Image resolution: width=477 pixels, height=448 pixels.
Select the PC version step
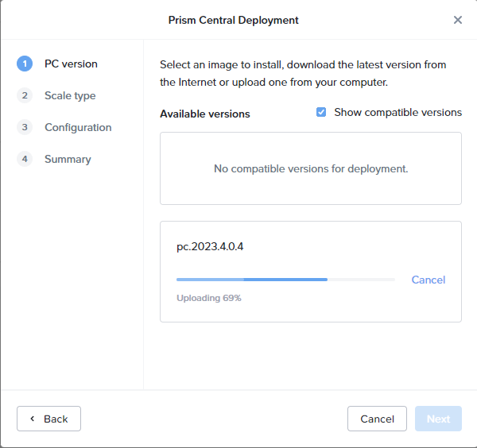[71, 64]
